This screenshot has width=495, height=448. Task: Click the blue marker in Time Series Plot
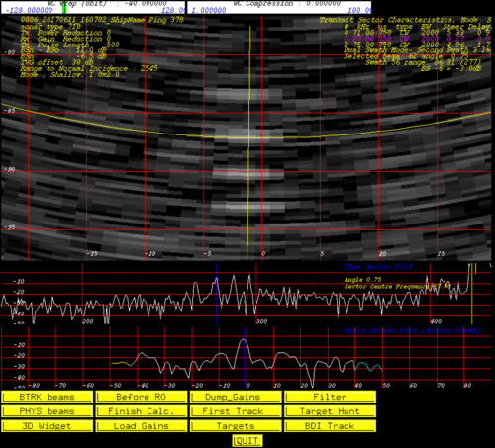coord(217,294)
